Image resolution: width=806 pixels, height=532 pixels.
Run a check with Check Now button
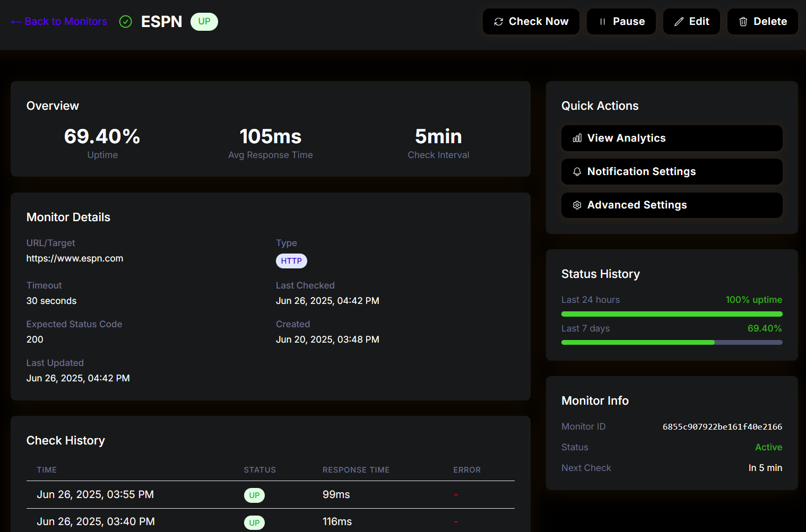(x=531, y=22)
